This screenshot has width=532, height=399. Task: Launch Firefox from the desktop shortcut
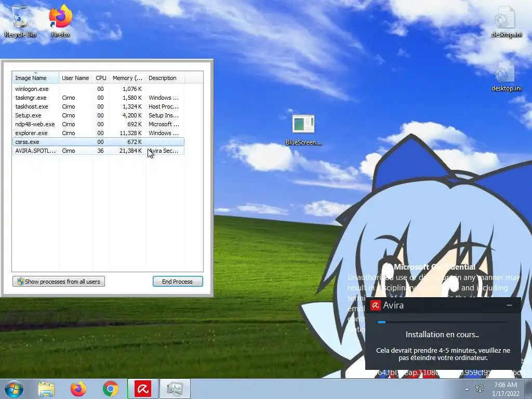point(61,21)
